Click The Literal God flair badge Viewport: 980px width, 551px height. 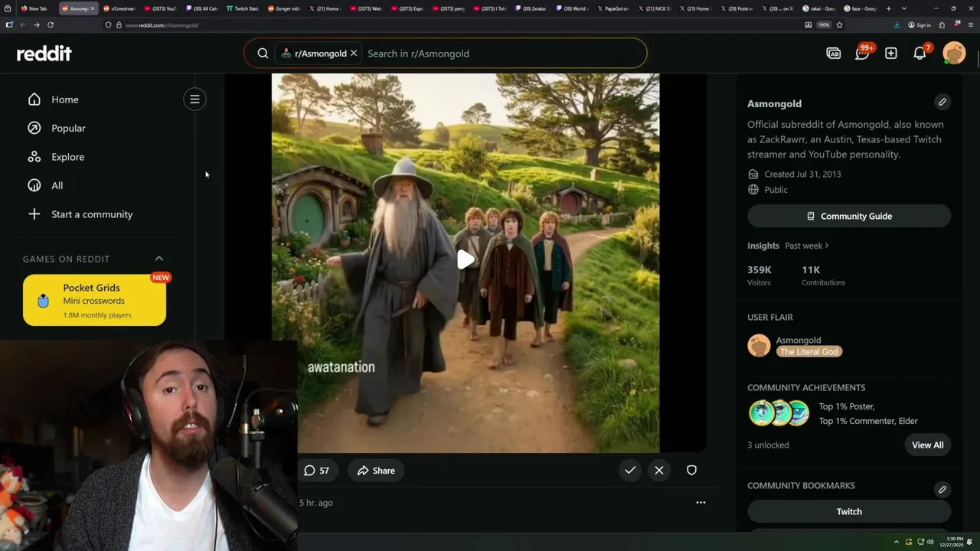point(808,351)
